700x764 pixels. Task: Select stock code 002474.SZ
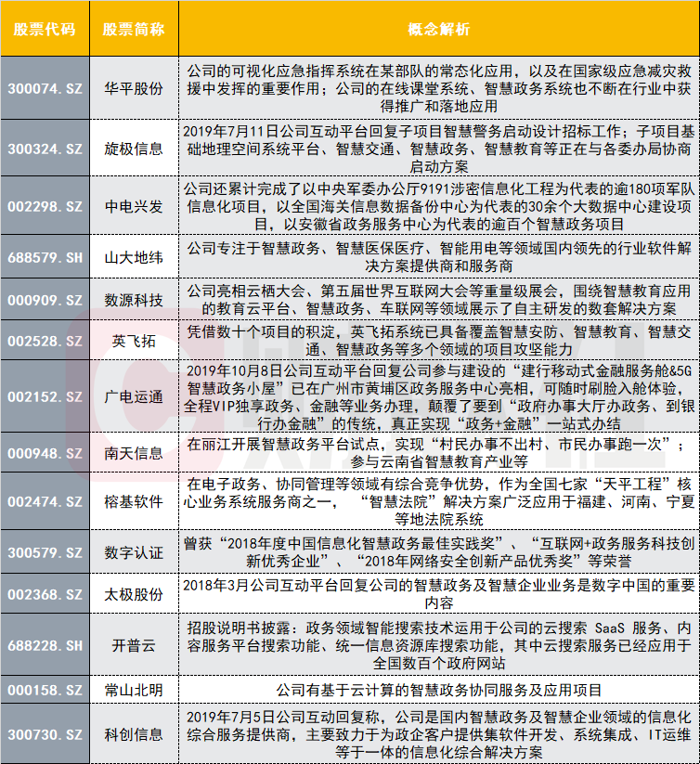(x=45, y=501)
